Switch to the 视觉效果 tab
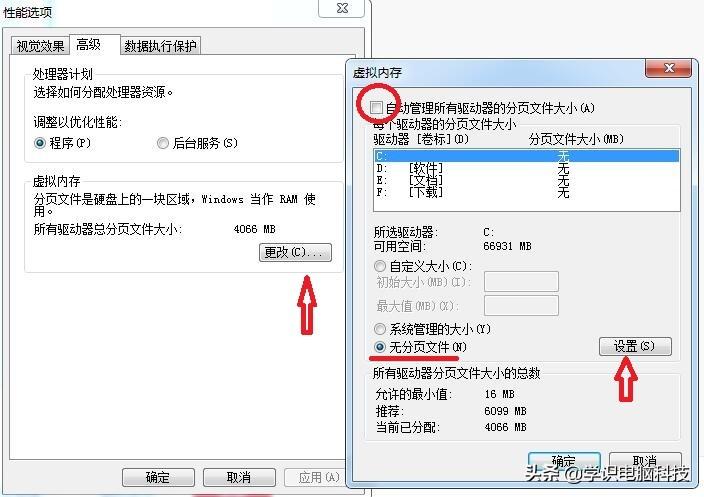Viewport: 704px width, 497px height. pyautogui.click(x=40, y=45)
